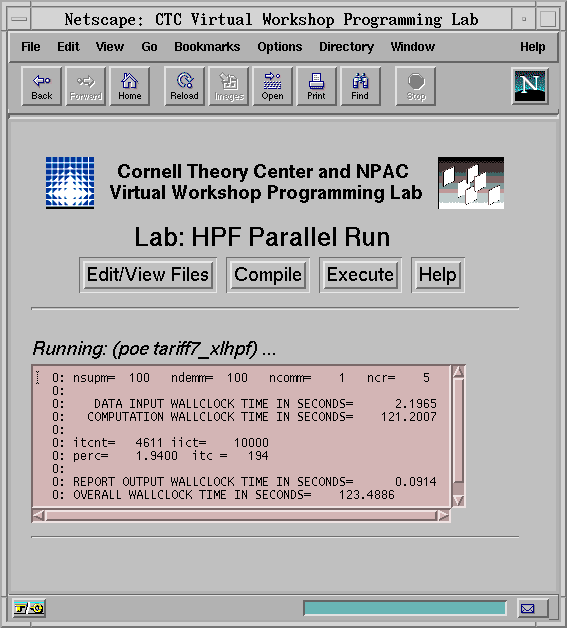Click the horizontal scrollbar track of output
Screen dimensions: 567x628
click(x=241, y=515)
